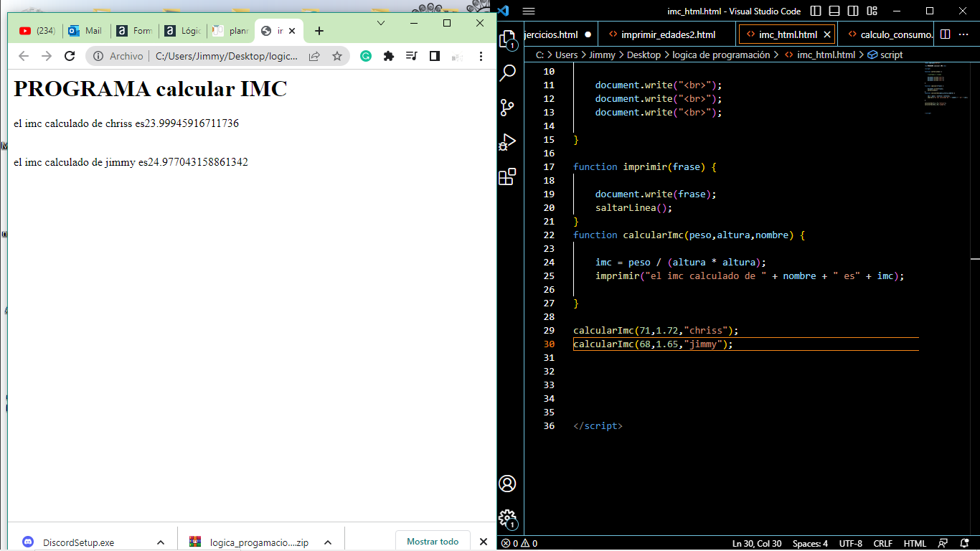Go forward in the Chrome browser
Image resolution: width=980 pixels, height=551 pixels.
click(47, 56)
